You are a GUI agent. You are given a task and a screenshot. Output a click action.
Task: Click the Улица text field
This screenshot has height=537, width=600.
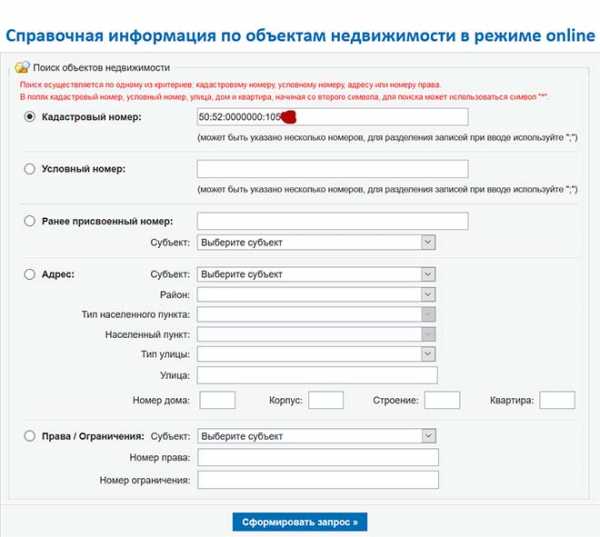click(317, 375)
